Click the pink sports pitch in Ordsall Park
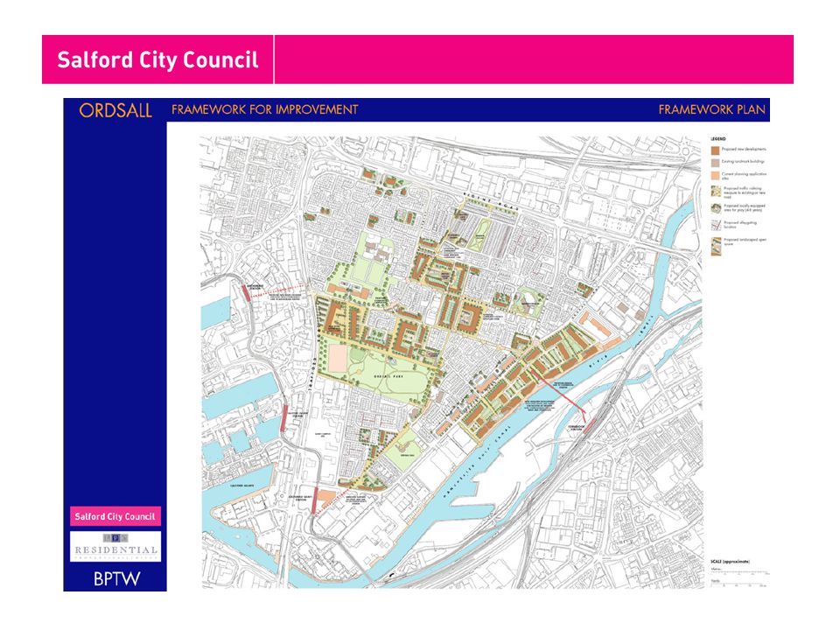 338,358
